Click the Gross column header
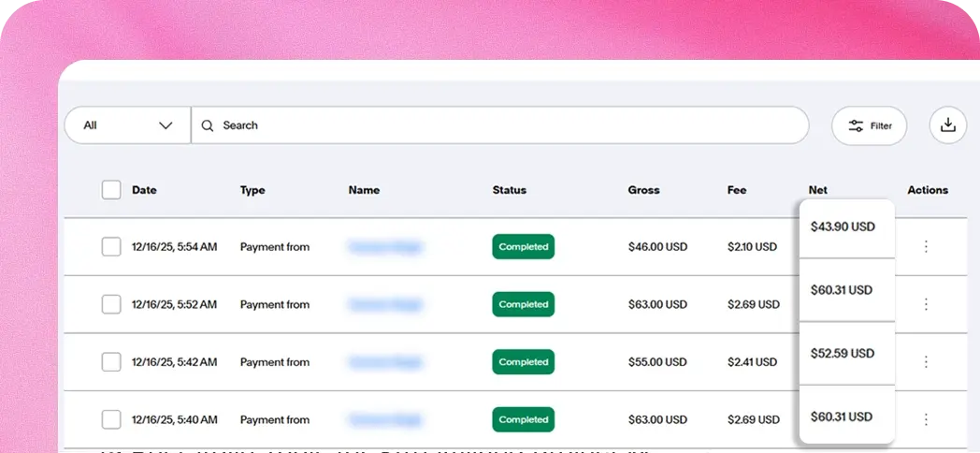Screen dimensions: 980x453 pyautogui.click(x=643, y=190)
